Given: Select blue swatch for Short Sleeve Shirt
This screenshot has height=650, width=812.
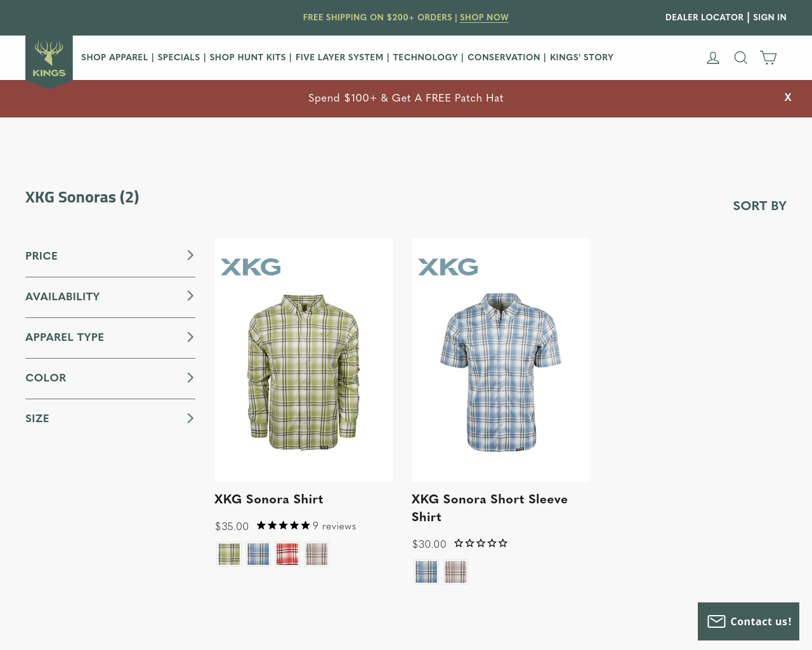Looking at the screenshot, I should pyautogui.click(x=426, y=572).
